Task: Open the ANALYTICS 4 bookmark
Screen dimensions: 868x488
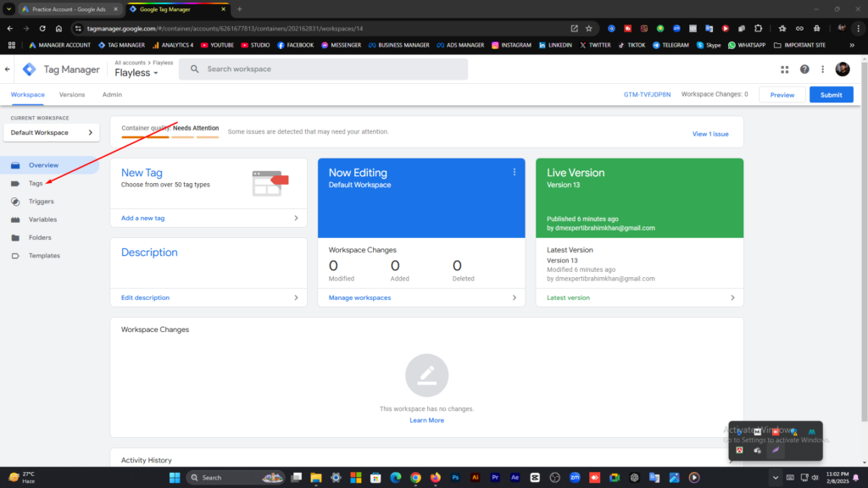Action: point(173,46)
